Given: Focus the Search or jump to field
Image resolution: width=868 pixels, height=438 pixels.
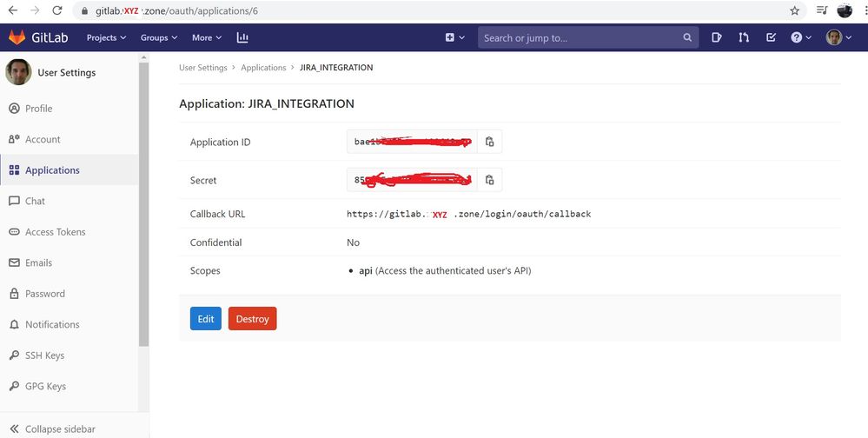Looking at the screenshot, I should [x=588, y=37].
